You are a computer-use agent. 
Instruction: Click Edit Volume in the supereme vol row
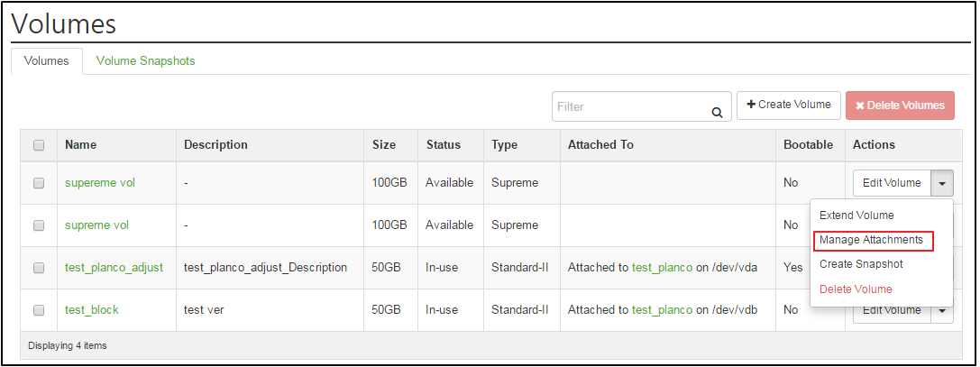tap(892, 183)
